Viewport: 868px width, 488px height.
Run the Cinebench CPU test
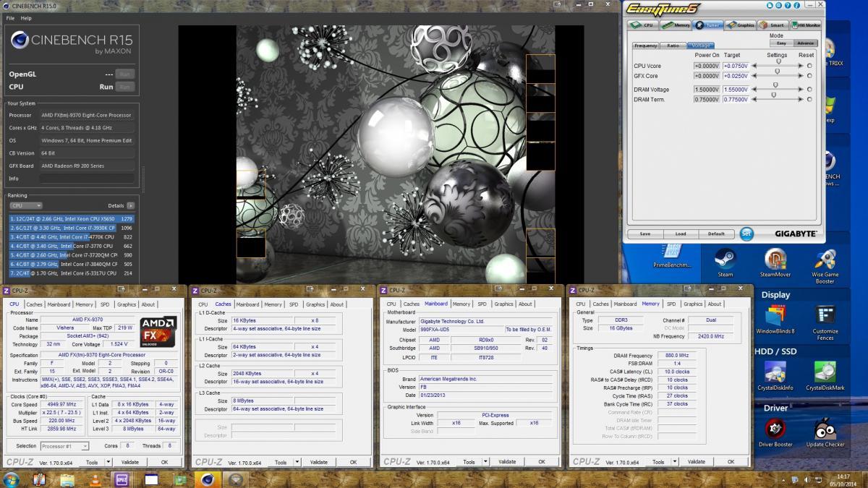point(126,87)
